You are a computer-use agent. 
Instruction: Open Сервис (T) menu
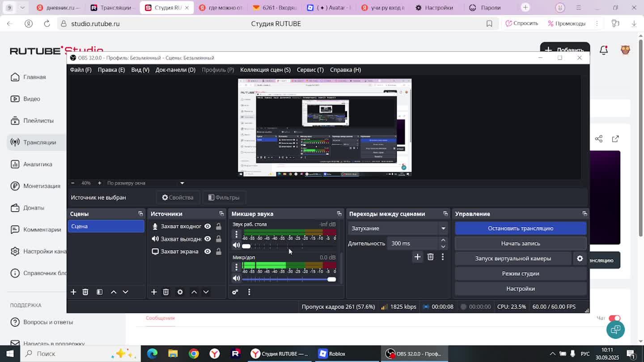[310, 70]
